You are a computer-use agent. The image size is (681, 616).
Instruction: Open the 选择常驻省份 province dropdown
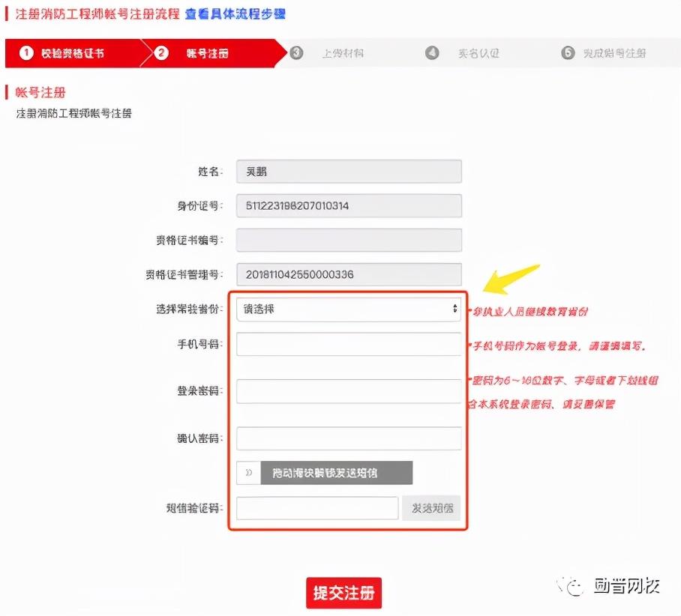(x=348, y=309)
